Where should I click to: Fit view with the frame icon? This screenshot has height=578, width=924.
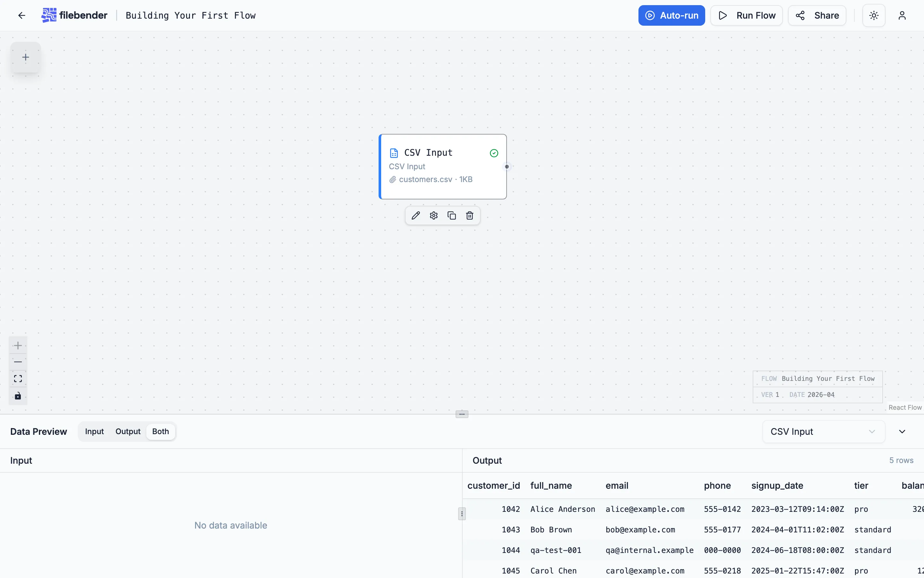point(18,379)
